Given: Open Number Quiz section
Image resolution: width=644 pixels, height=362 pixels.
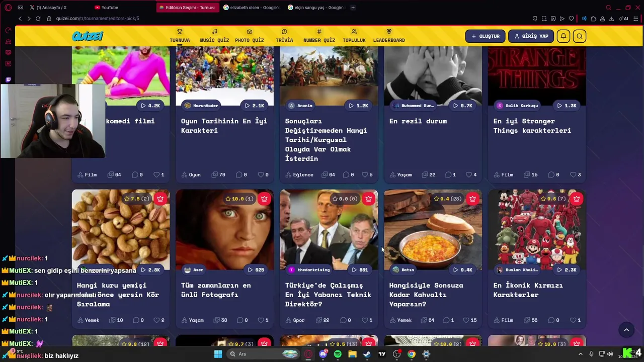Looking at the screenshot, I should 319,36.
